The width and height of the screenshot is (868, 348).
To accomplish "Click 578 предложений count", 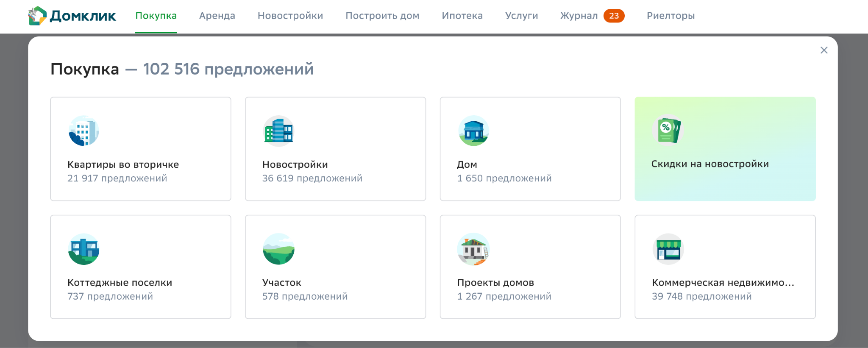I will pyautogui.click(x=305, y=296).
